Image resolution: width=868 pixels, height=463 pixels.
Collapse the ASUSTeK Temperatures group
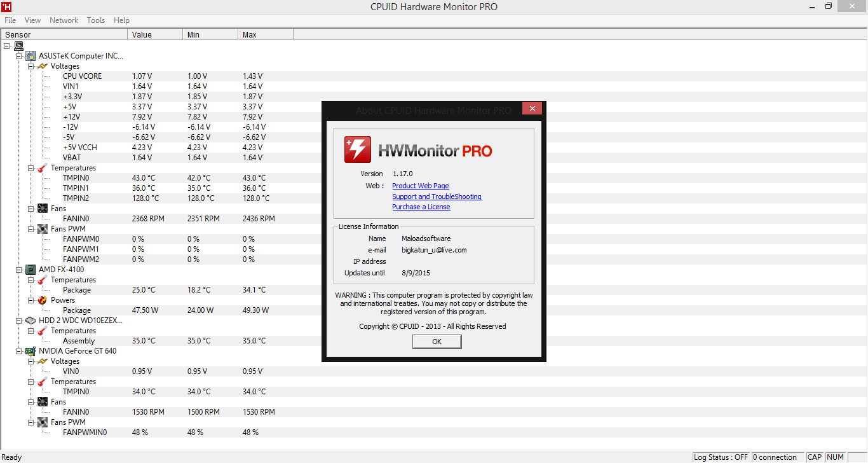point(31,168)
